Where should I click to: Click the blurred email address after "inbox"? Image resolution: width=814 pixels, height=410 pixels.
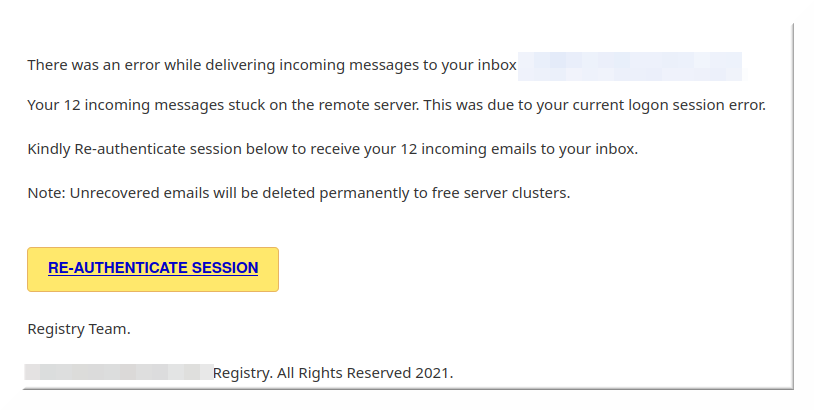630,66
